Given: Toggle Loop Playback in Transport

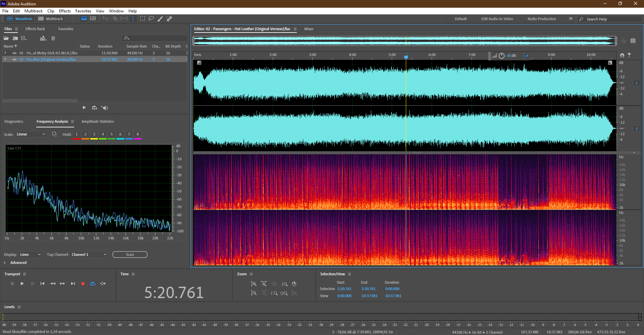Looking at the screenshot, I should point(93,284).
